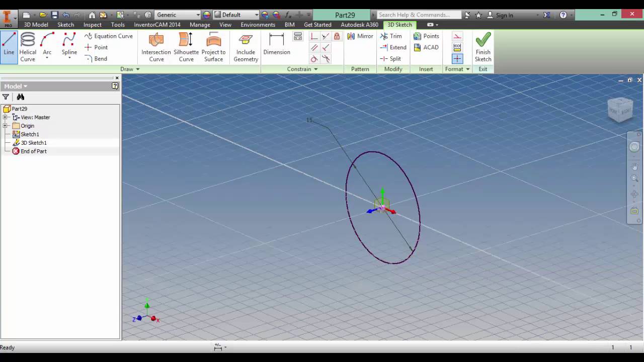Expand the Constrain panel options
The width and height of the screenshot is (644, 362).
click(x=302, y=69)
